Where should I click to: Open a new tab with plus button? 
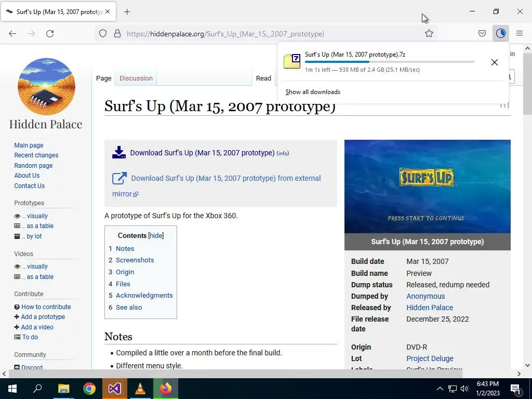tap(127, 12)
